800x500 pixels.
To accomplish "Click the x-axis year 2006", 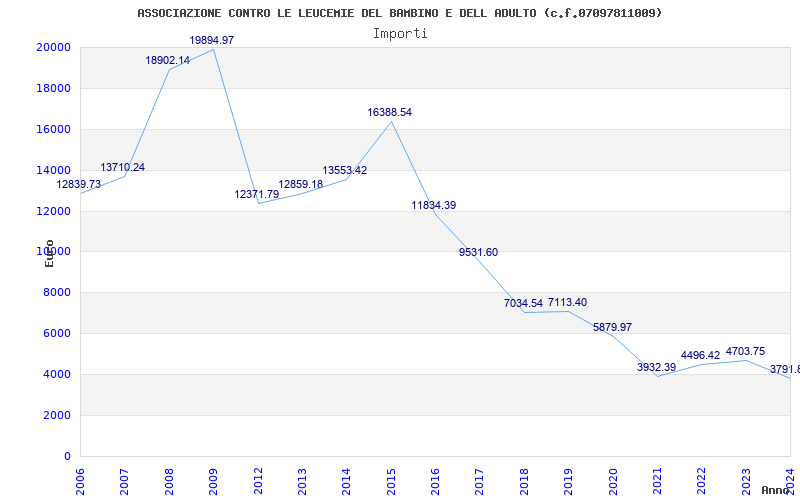I will [x=80, y=481].
